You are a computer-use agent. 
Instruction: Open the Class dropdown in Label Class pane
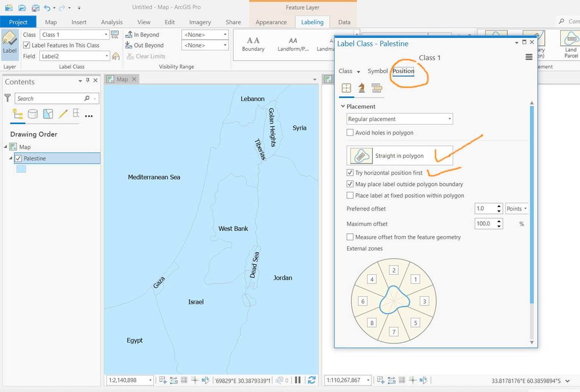[349, 71]
